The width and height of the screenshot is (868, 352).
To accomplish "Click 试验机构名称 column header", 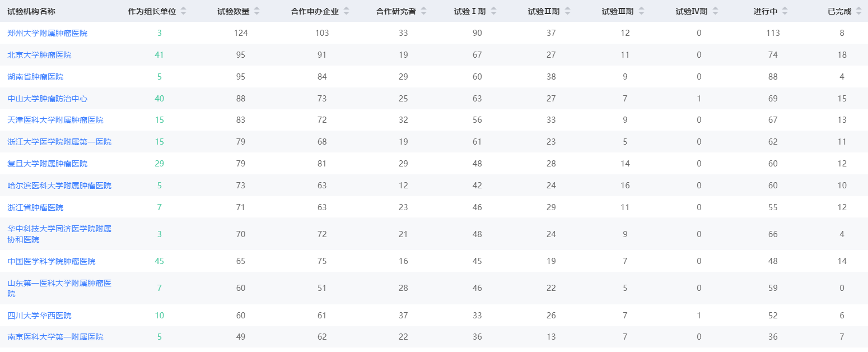I will click(31, 11).
